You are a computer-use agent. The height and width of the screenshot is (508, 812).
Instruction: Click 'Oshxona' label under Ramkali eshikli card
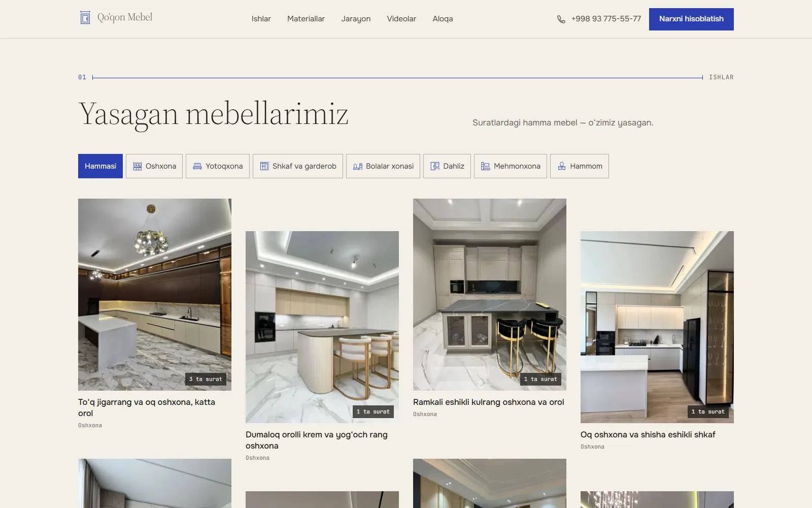pyautogui.click(x=425, y=414)
